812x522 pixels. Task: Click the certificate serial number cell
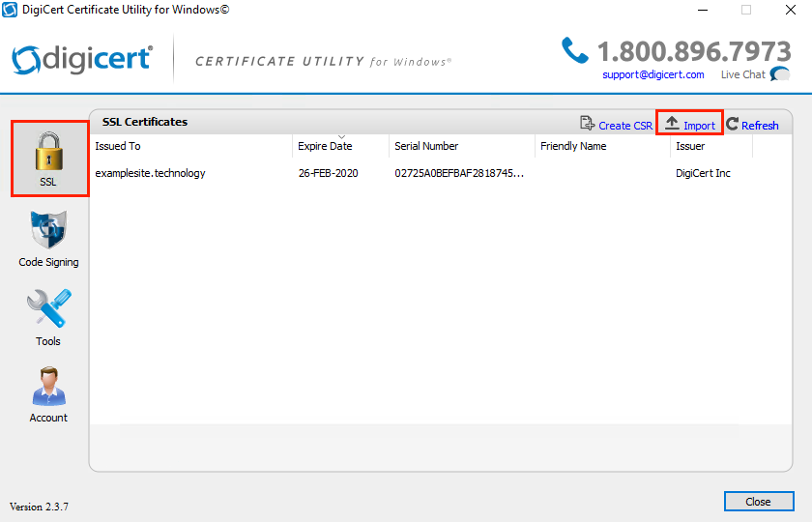pos(459,173)
